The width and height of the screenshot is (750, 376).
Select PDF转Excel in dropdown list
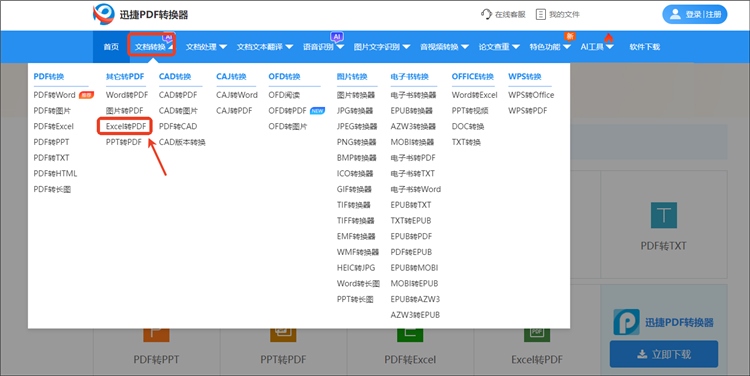coord(54,126)
